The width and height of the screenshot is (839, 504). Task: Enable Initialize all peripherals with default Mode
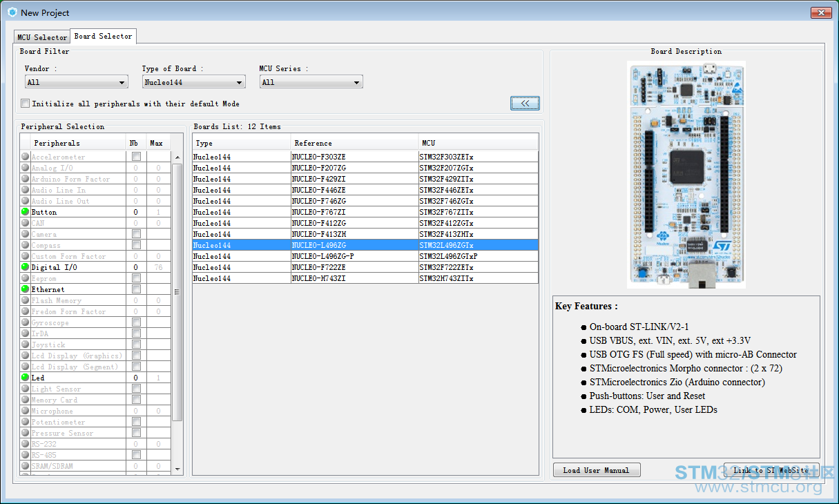point(26,104)
